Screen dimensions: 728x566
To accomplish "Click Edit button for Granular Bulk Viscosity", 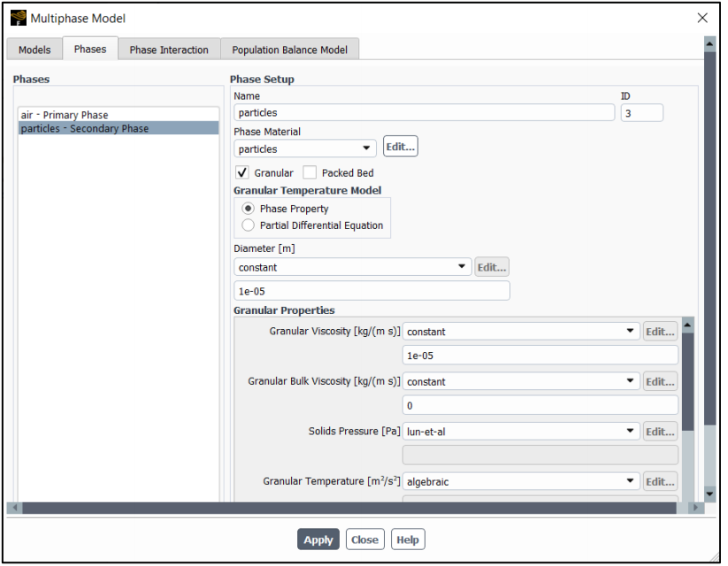I will click(660, 382).
